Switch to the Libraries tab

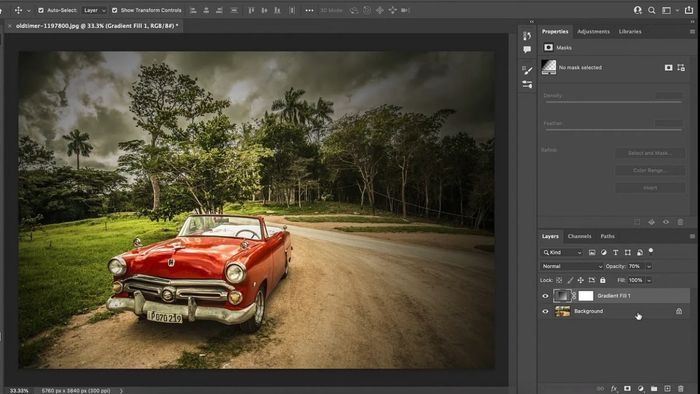[x=630, y=32]
